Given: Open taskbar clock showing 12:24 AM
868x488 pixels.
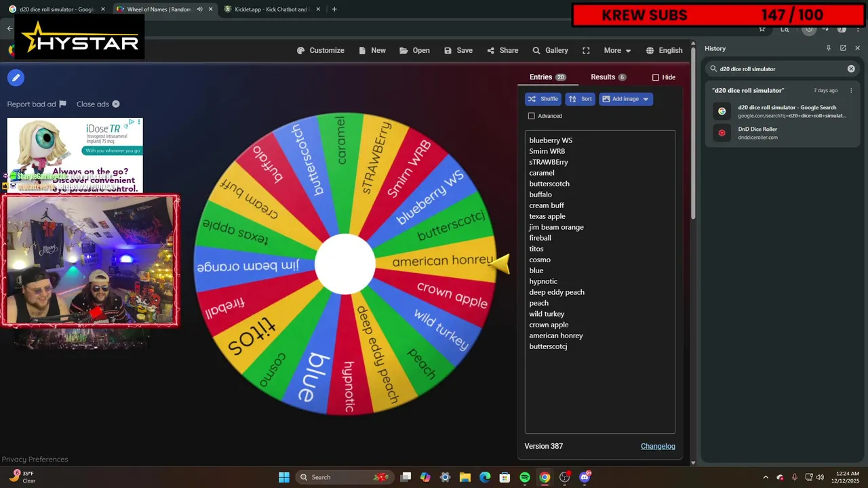Looking at the screenshot, I should (x=845, y=477).
